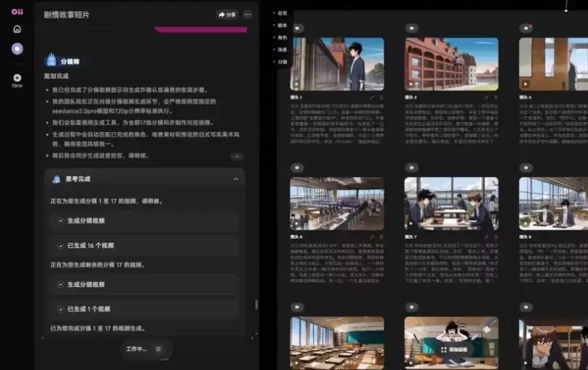Toggle the video badge above 镜头 6

(x=297, y=168)
